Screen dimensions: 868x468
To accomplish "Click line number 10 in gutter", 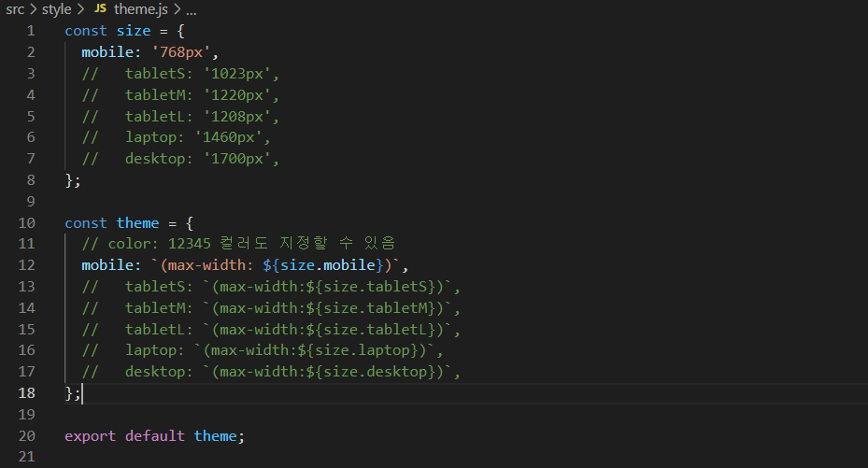I will click(x=26, y=223).
